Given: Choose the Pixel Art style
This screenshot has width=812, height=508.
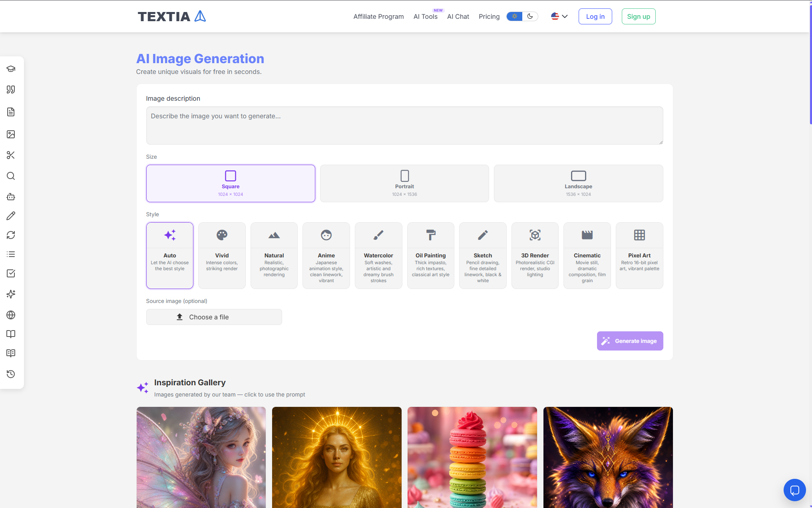Looking at the screenshot, I should click(x=639, y=255).
